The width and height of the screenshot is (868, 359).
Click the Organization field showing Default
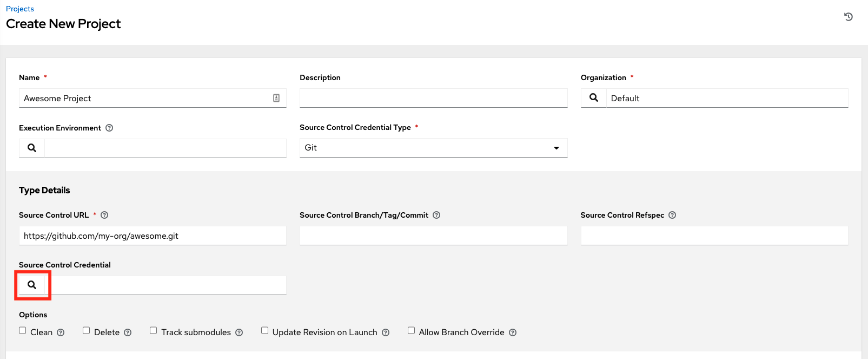click(x=727, y=98)
